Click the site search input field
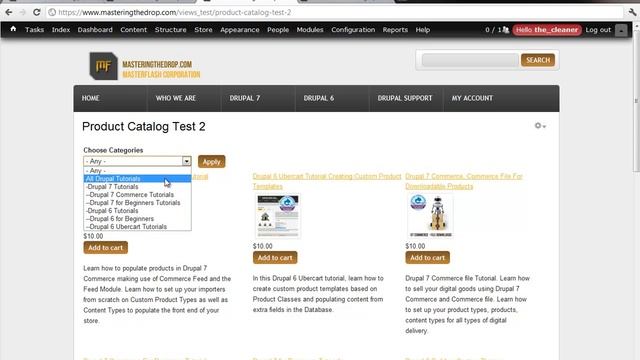The width and height of the screenshot is (640, 360). (470, 60)
